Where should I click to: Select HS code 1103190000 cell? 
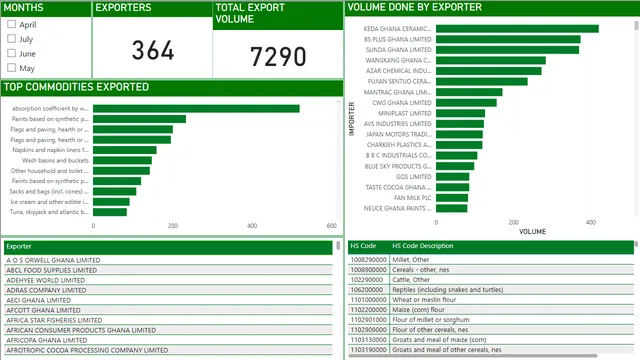coord(368,350)
